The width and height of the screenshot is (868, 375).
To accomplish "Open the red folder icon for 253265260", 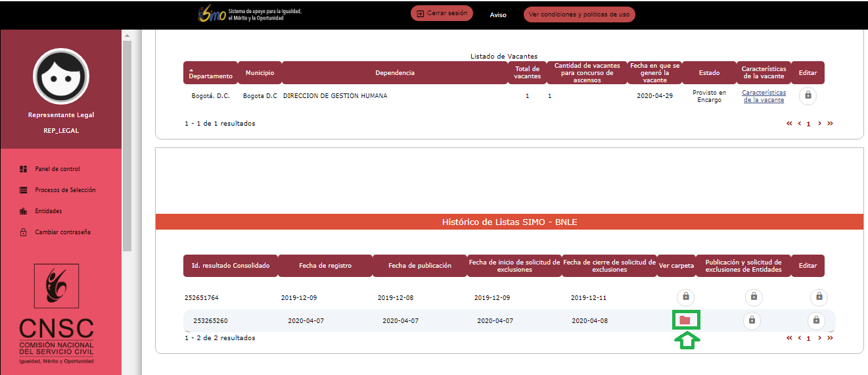I will 685,320.
